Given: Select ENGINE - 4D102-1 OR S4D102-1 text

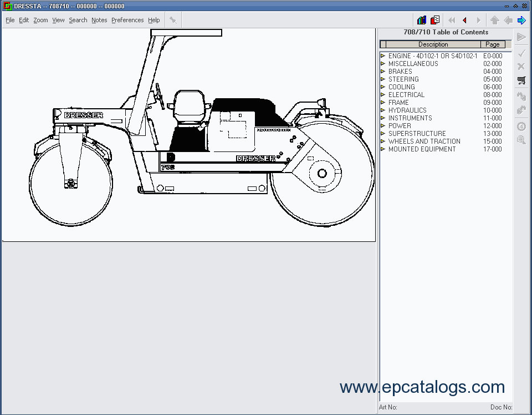Looking at the screenshot, I should click(433, 55).
